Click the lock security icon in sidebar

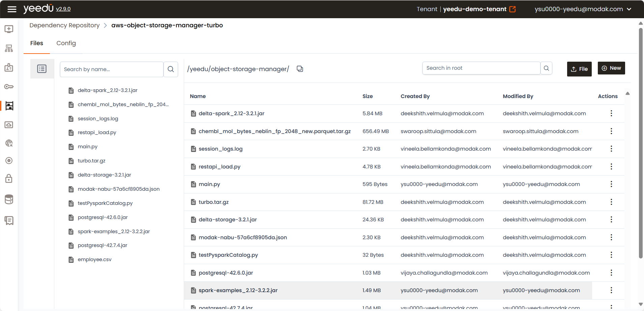(9, 179)
